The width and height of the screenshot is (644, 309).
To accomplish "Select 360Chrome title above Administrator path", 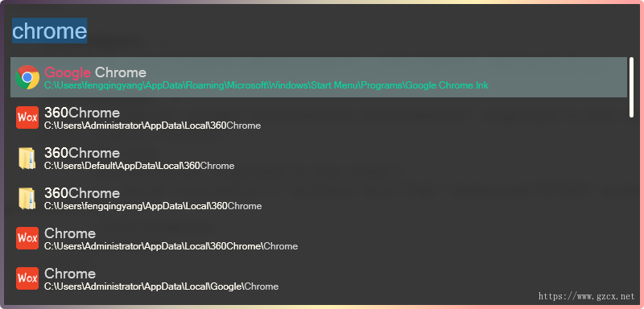I will [x=82, y=113].
